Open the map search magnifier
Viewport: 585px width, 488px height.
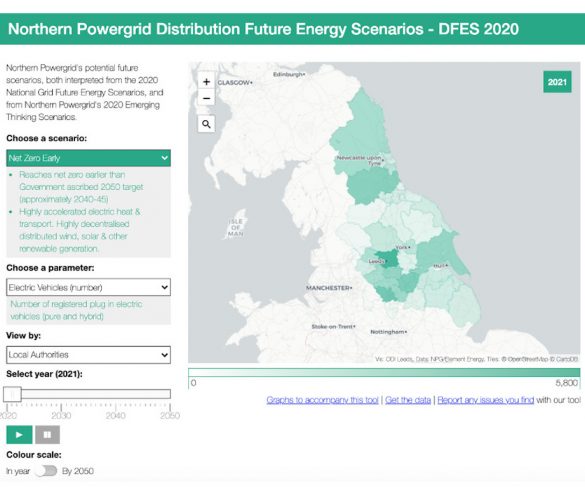(206, 124)
